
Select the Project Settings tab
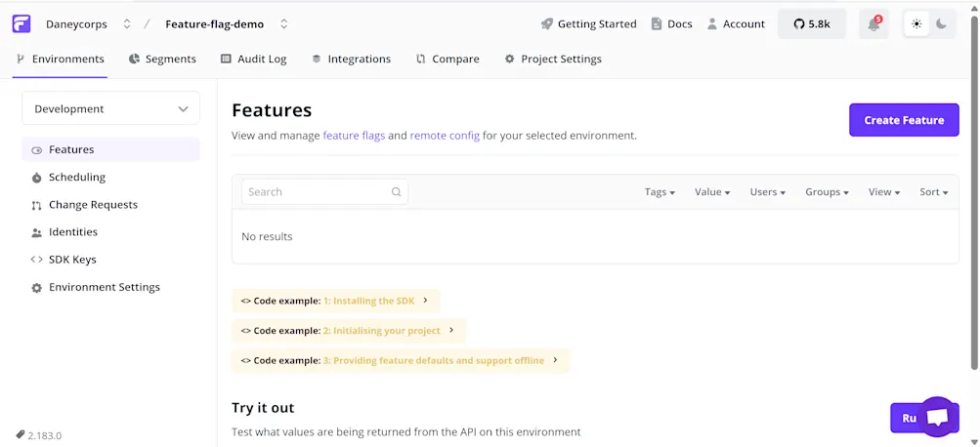(553, 60)
